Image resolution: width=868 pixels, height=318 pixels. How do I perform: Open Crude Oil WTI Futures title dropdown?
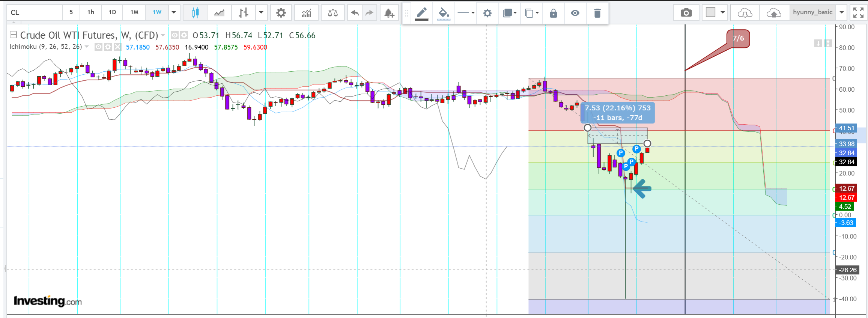tap(163, 35)
